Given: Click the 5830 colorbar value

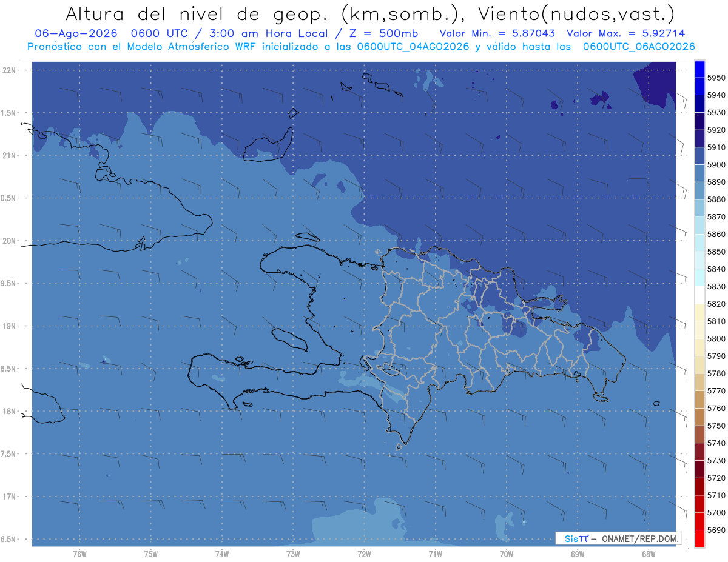Looking at the screenshot, I should (x=716, y=286).
